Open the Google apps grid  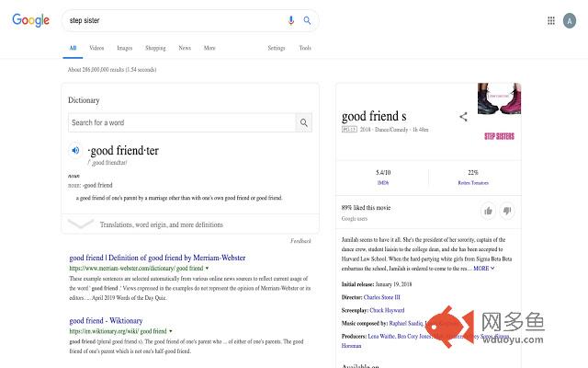551,20
